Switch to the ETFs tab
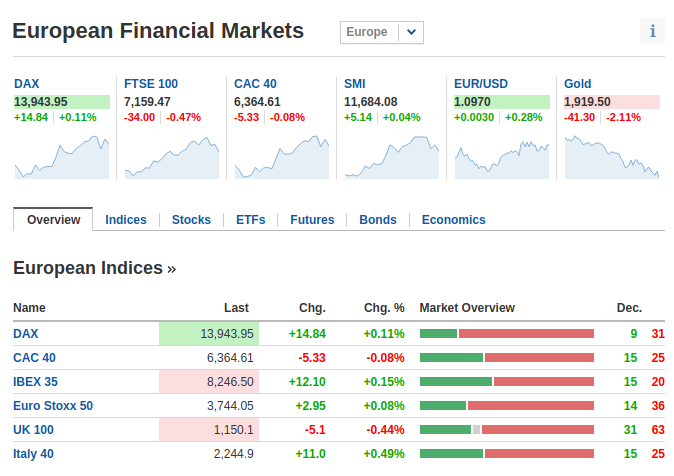This screenshot has height=476, width=674. 251,220
